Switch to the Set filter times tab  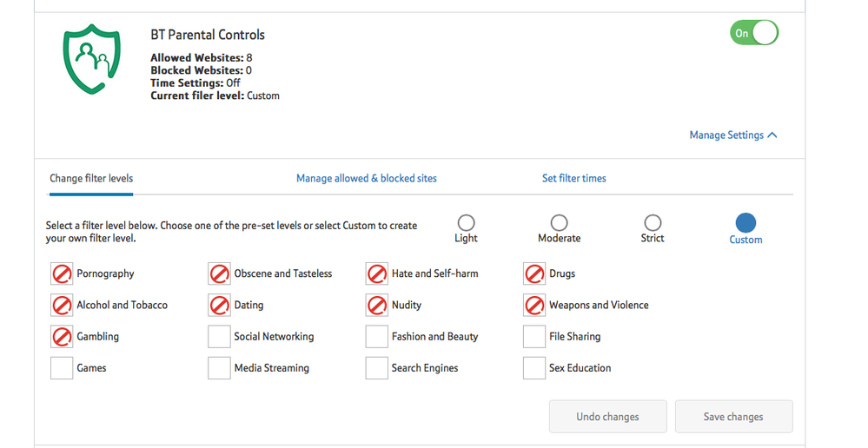coord(574,178)
